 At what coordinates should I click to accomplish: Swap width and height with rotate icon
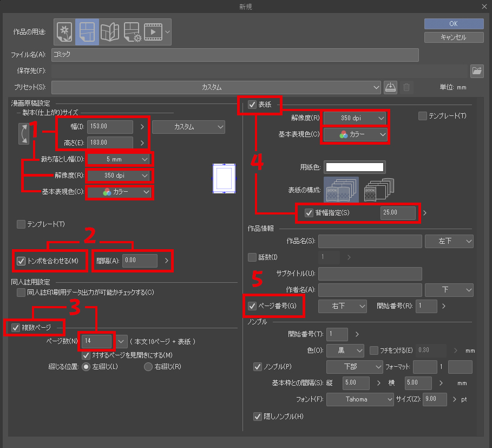coord(24,134)
